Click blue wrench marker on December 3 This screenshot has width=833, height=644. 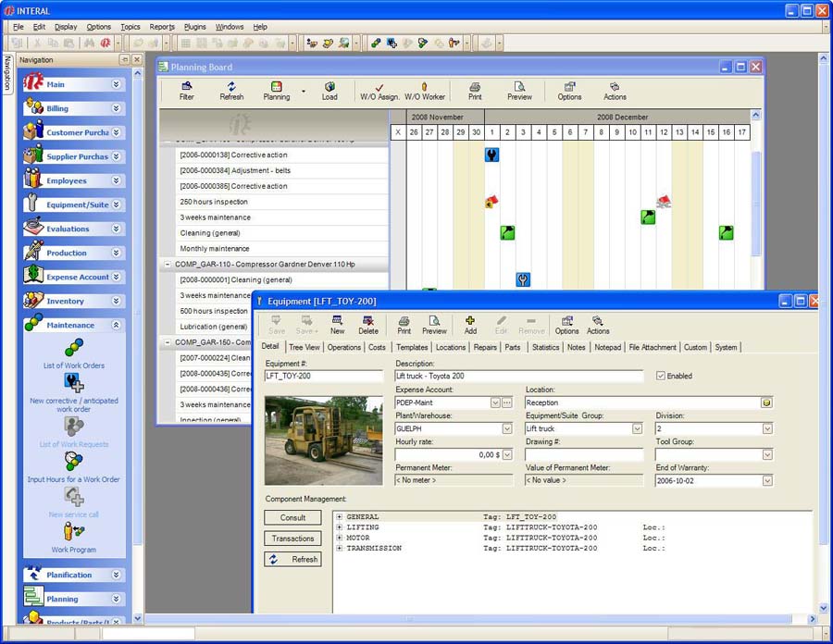point(523,279)
